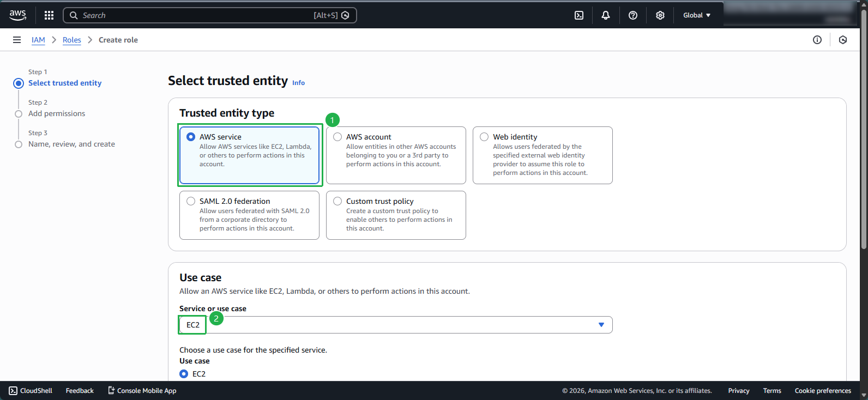Select AWS service trusted entity

[x=249, y=155]
